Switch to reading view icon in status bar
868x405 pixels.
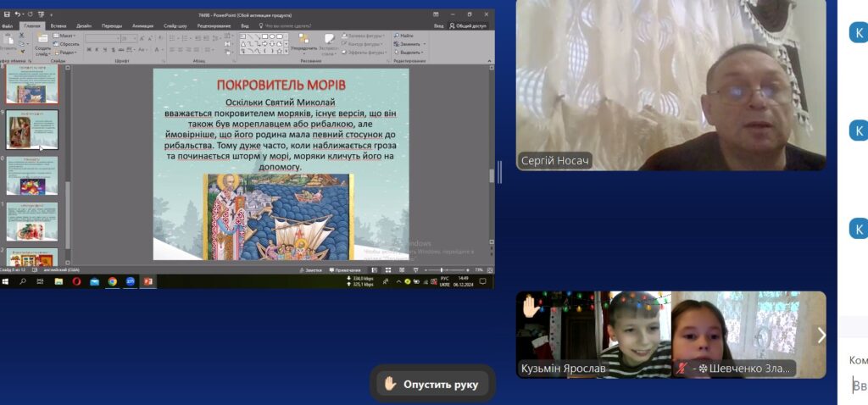(x=402, y=270)
